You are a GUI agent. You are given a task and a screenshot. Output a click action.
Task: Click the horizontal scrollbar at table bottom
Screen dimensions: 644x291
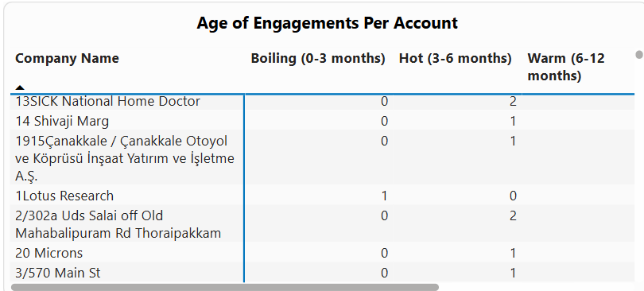pos(225,287)
